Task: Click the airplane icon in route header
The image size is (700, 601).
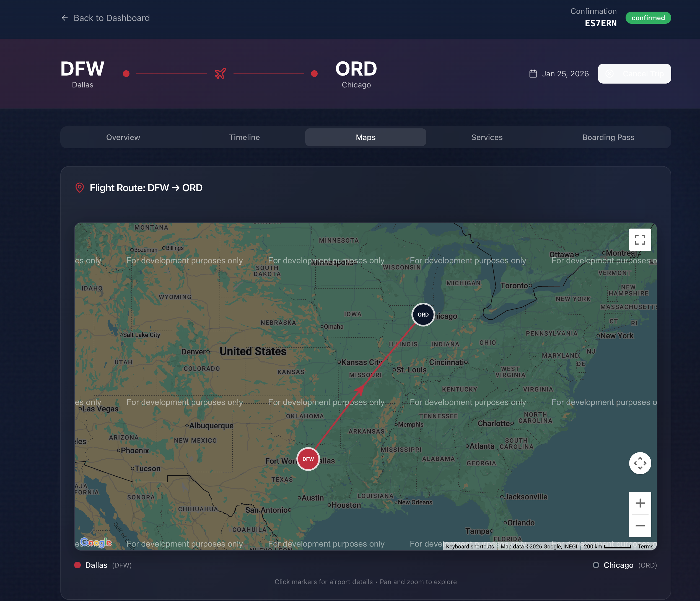Action: pyautogui.click(x=220, y=73)
